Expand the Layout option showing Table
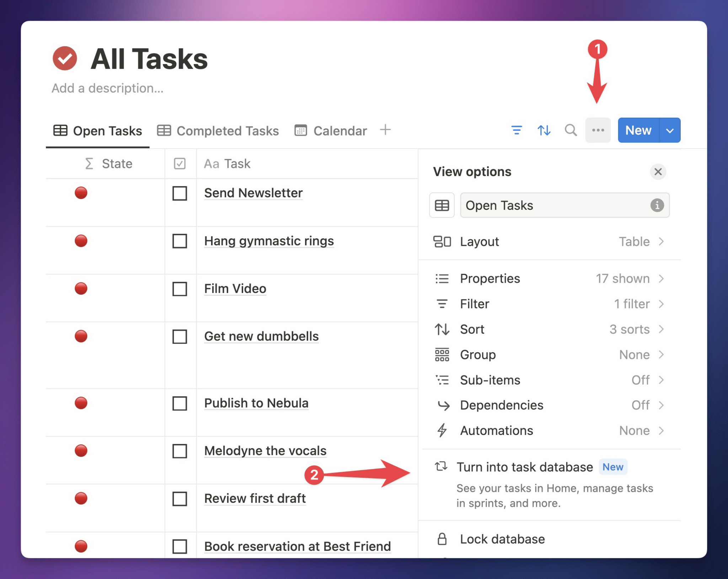 click(549, 242)
